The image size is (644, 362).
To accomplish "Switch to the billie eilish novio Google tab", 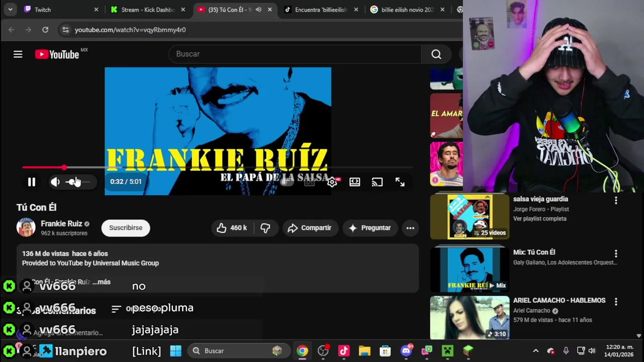I will [x=408, y=10].
